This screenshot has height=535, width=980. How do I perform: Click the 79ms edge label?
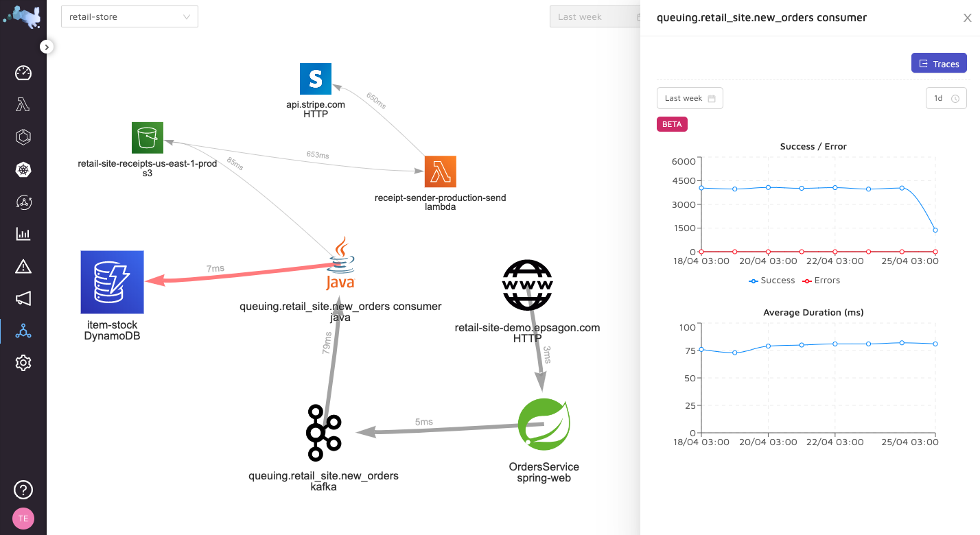327,343
